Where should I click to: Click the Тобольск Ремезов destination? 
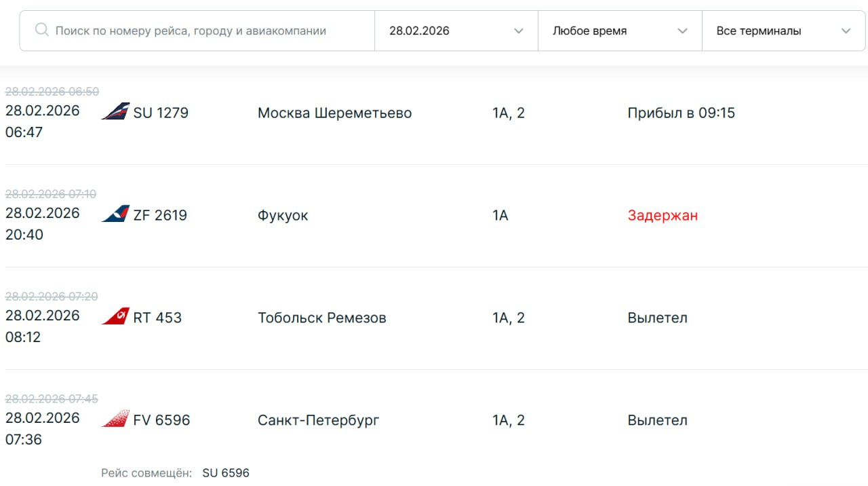point(321,318)
